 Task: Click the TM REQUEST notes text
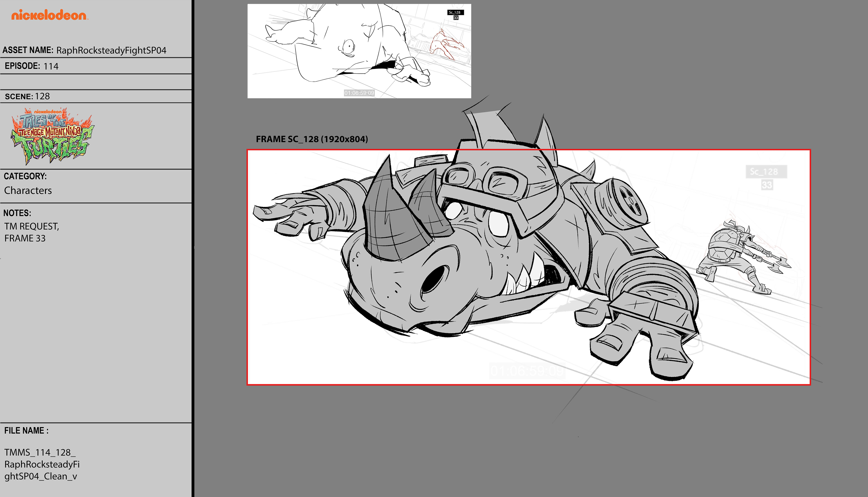[32, 226]
